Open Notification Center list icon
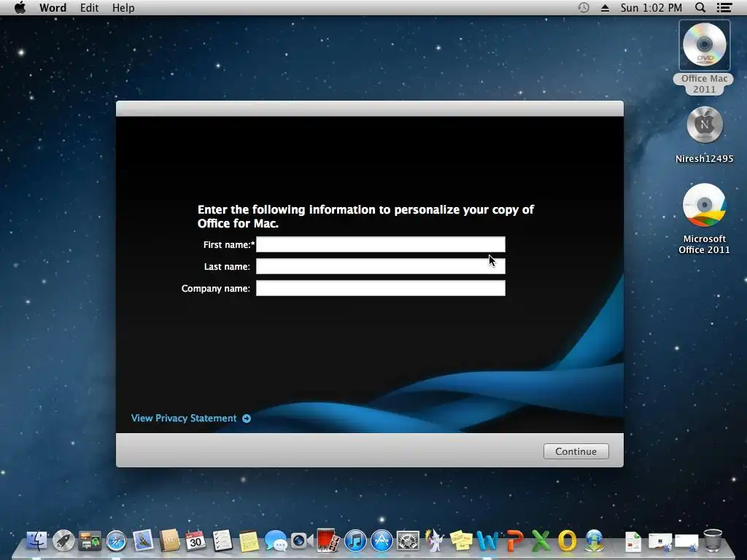 [x=724, y=7]
